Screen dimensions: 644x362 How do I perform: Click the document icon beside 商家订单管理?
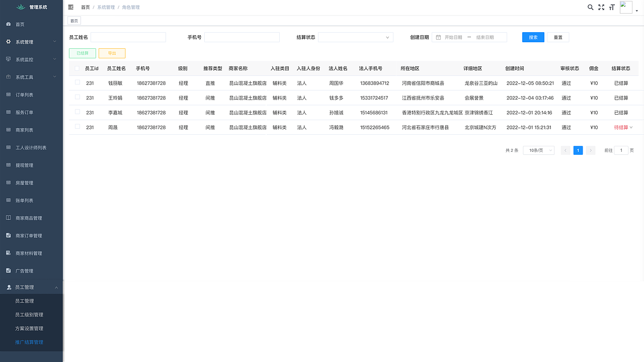(x=8, y=235)
